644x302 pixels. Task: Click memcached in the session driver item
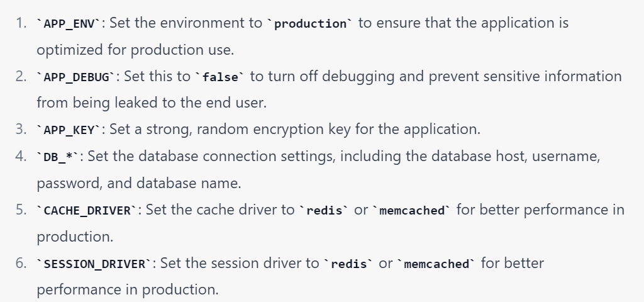pos(436,264)
